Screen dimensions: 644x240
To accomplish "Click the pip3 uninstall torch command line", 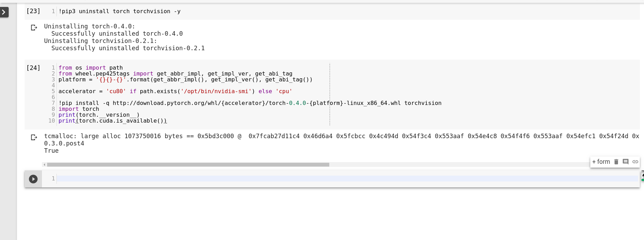I will point(120,11).
